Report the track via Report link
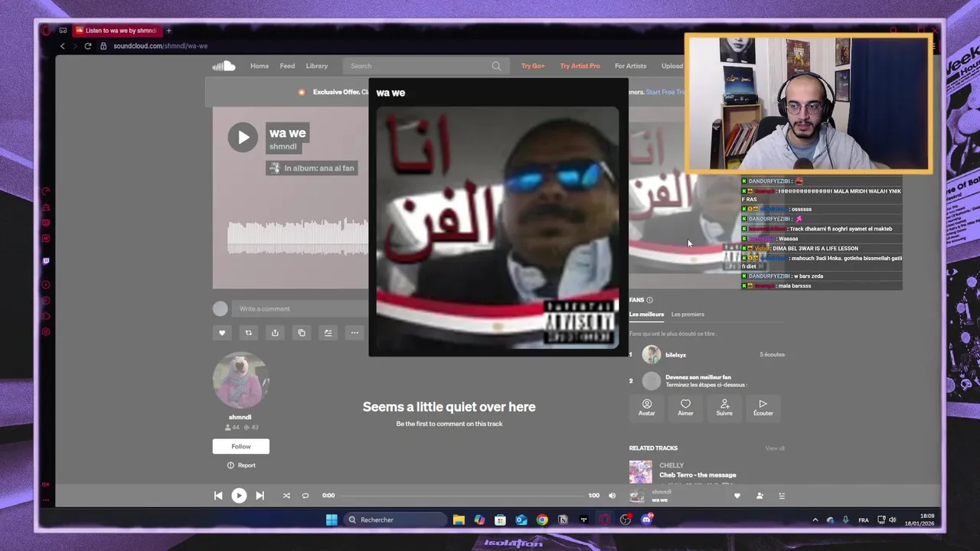The height and width of the screenshot is (551, 980). click(x=241, y=465)
